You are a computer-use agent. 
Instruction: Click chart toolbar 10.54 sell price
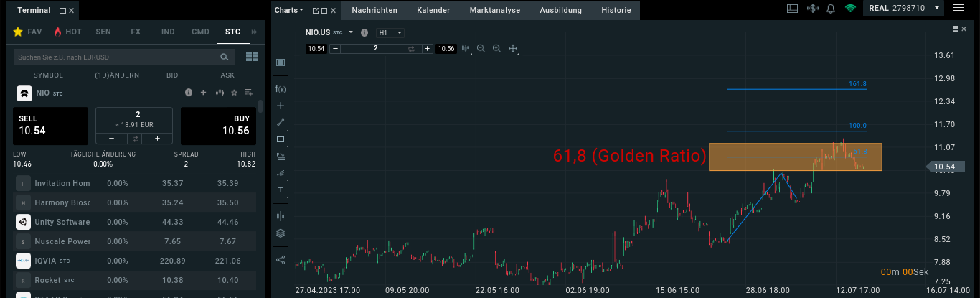click(316, 48)
